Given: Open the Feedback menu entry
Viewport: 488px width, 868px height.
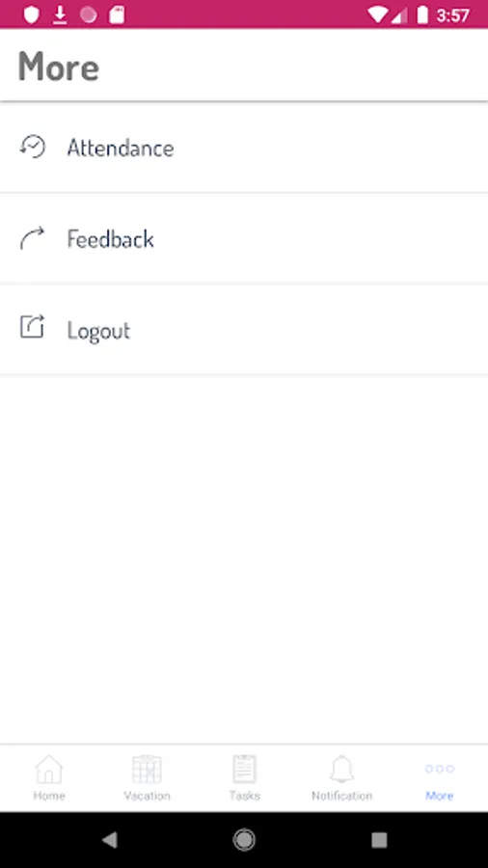Looking at the screenshot, I should (244, 238).
